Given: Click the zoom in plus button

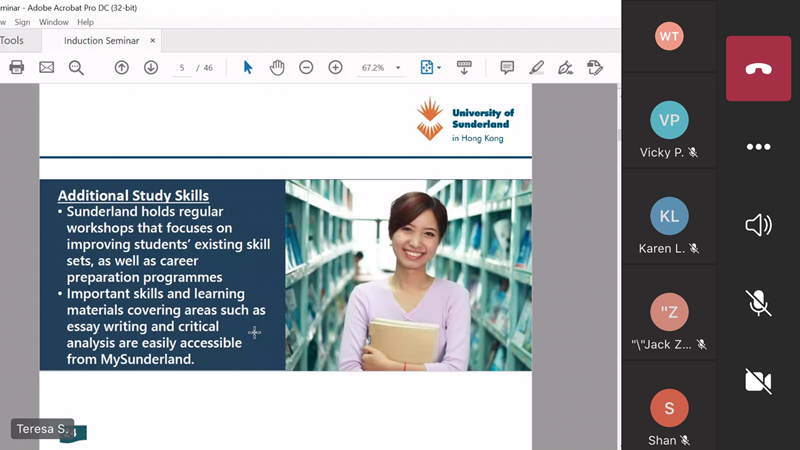Looking at the screenshot, I should [x=335, y=67].
